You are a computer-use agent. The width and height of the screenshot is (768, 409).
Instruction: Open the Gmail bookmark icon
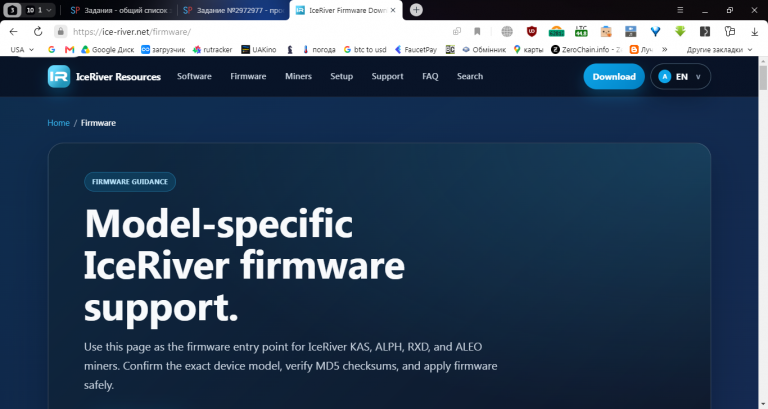point(70,49)
